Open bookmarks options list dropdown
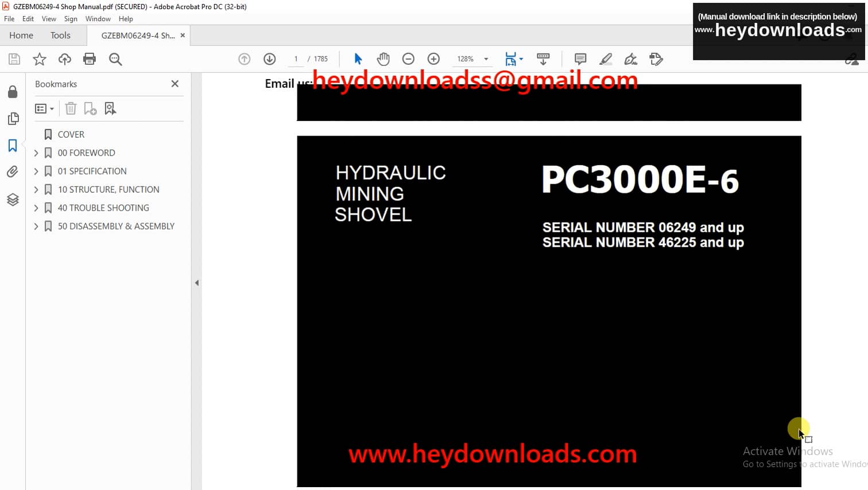Viewport: 868px width, 490px height. [x=44, y=108]
